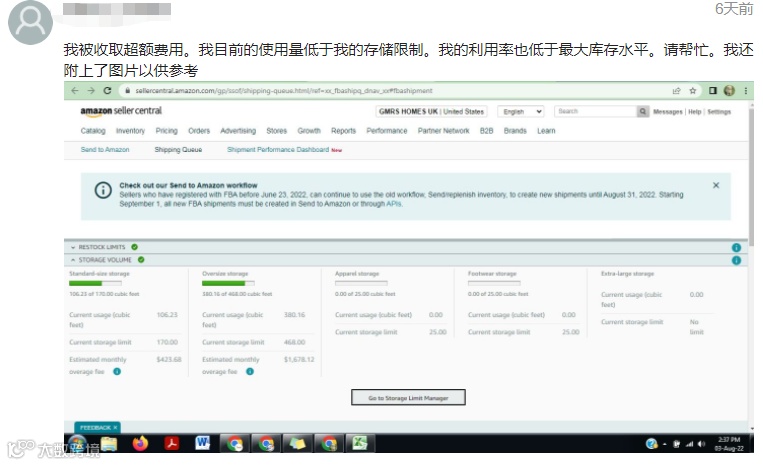The image size is (763, 465).
Task: Click the info icon on Storage Volume row
Action: point(736,261)
